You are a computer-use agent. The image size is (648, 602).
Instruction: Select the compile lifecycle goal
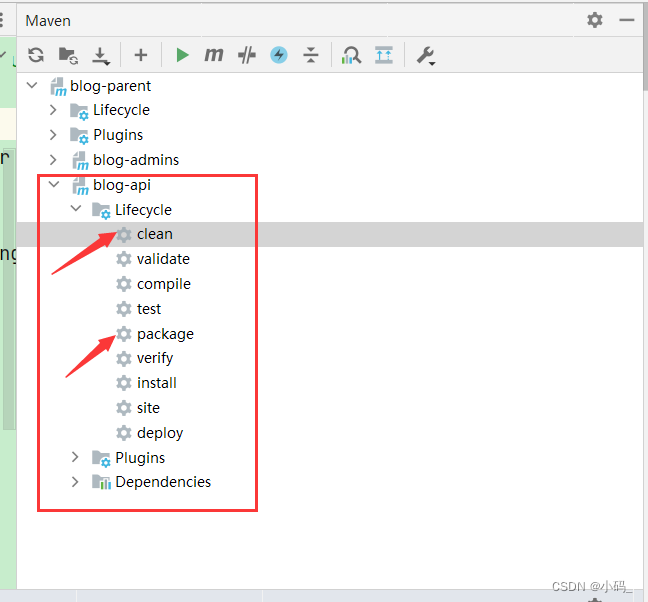pyautogui.click(x=164, y=284)
